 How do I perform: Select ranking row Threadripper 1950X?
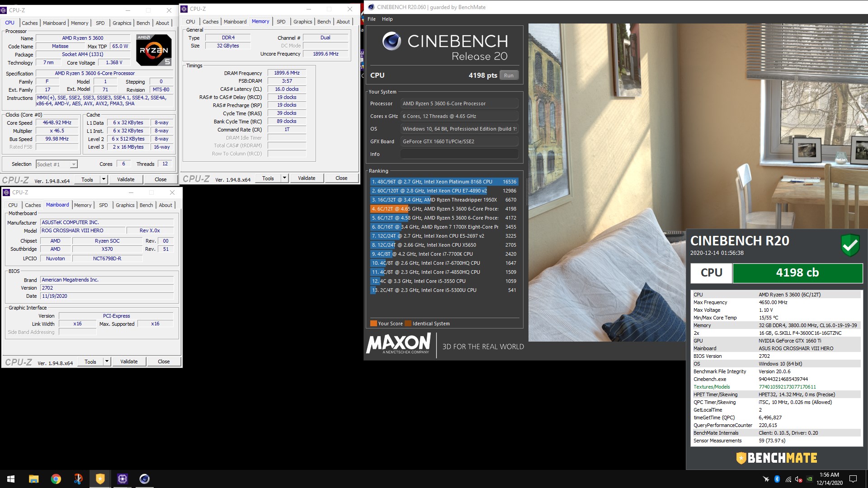click(444, 200)
